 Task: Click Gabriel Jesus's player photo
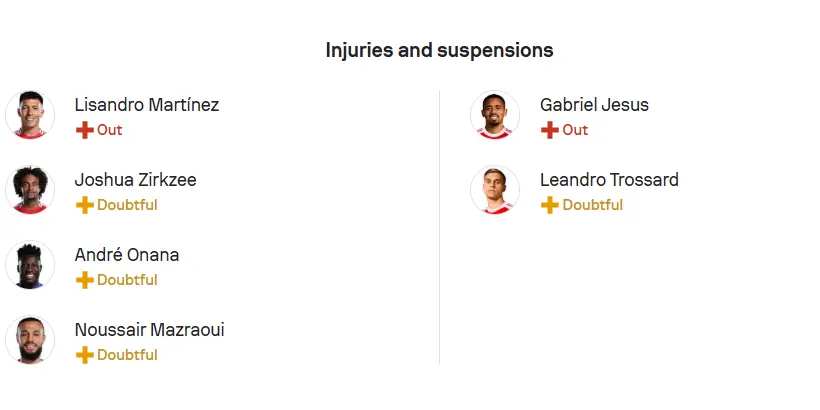click(495, 115)
